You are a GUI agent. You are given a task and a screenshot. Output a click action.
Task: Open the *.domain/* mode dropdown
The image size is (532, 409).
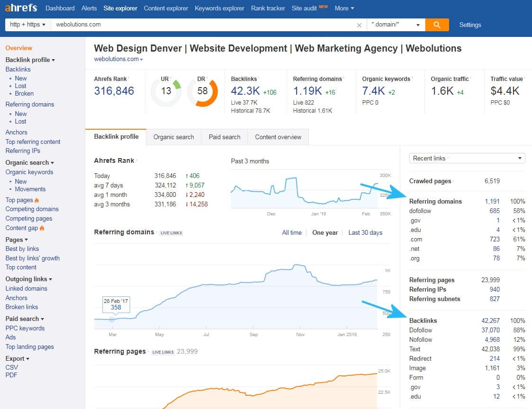coord(396,25)
